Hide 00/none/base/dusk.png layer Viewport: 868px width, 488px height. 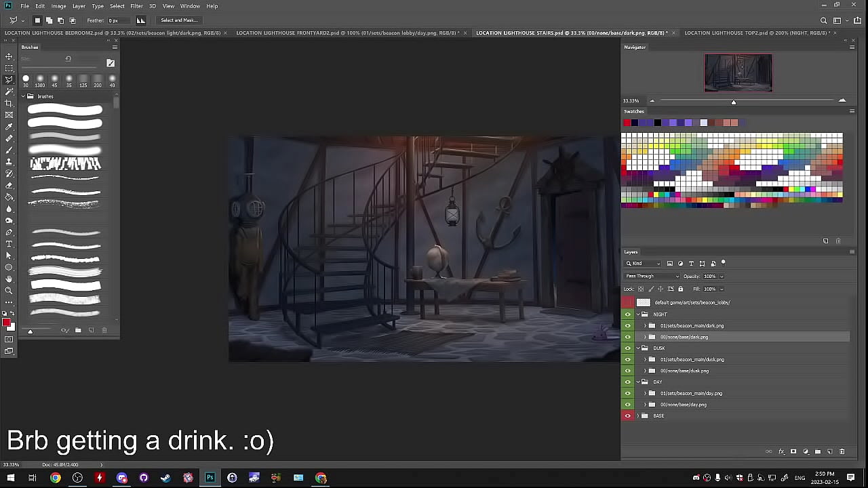(x=627, y=371)
